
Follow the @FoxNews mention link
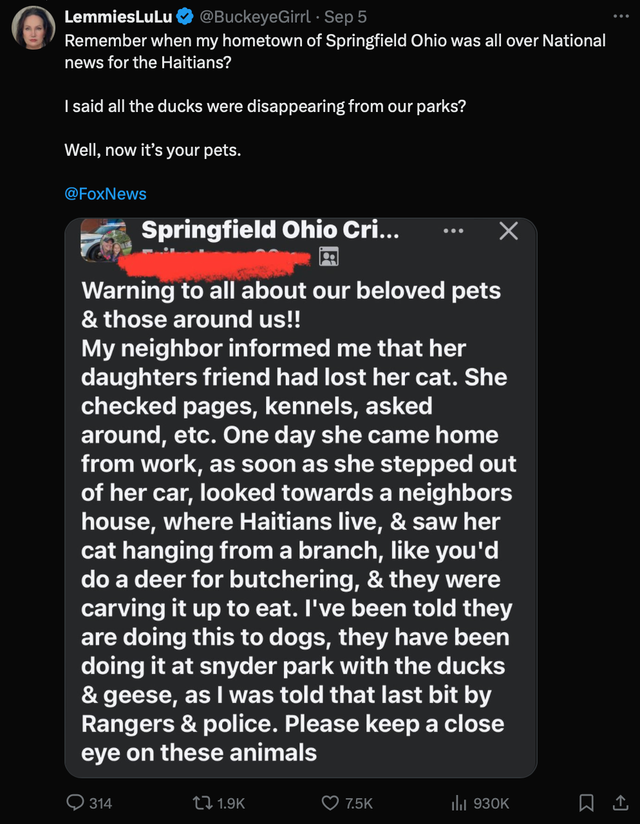click(105, 194)
